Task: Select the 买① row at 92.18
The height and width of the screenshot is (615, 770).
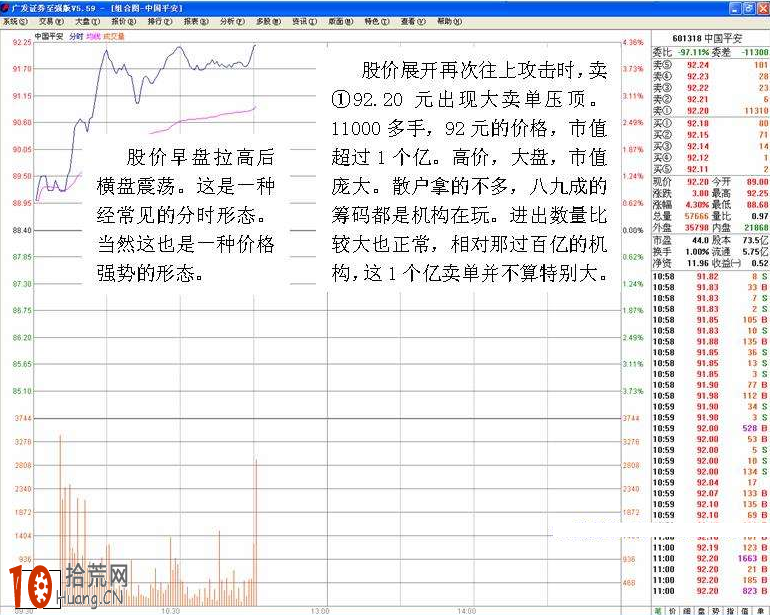Action: 711,123
